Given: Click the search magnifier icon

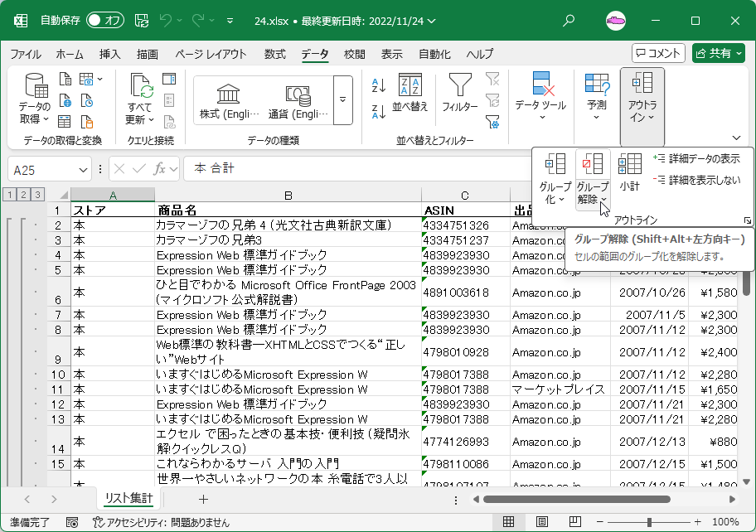Looking at the screenshot, I should click(569, 20).
